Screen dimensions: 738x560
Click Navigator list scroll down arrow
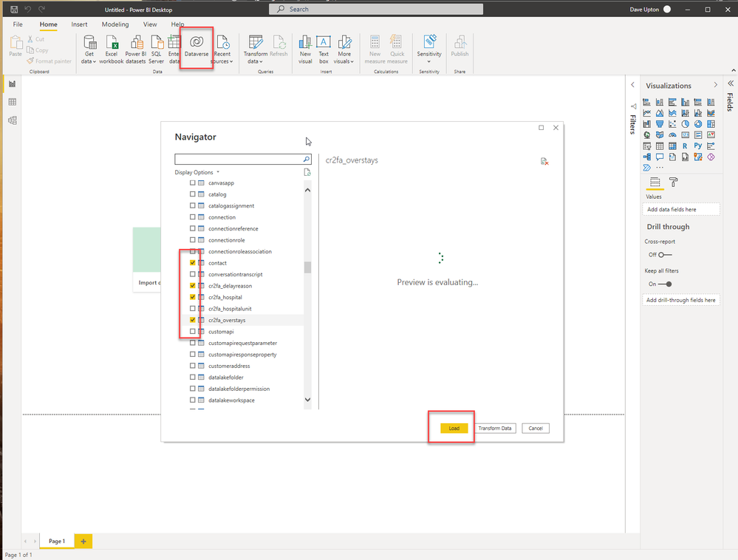(307, 400)
